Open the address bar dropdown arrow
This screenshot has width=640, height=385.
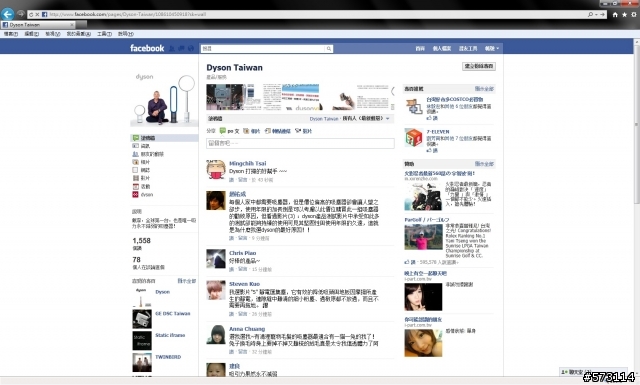tap(596, 14)
